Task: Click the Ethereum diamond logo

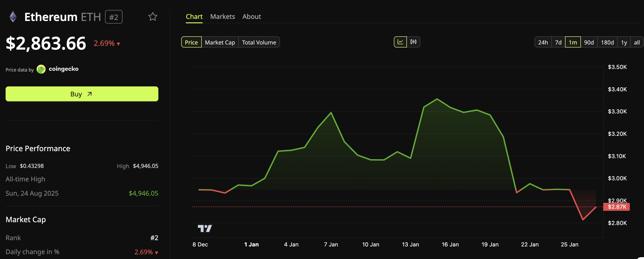Action: click(x=13, y=17)
